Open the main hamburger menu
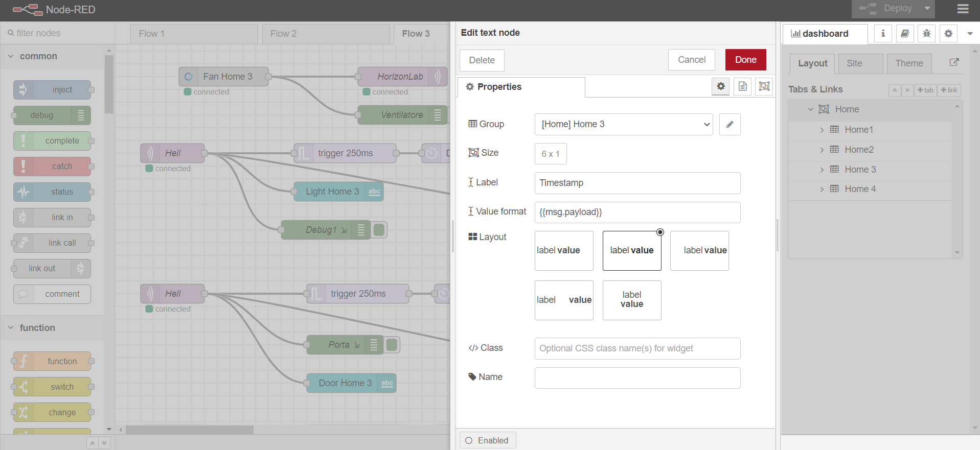Screen dimensions: 980x450 963,9
